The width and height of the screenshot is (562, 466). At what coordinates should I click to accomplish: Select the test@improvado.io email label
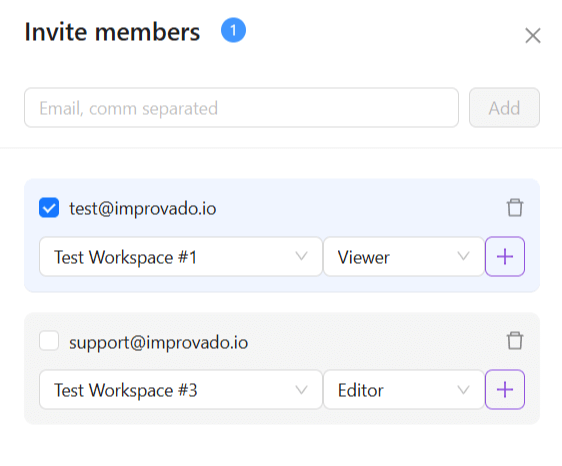coord(143,208)
